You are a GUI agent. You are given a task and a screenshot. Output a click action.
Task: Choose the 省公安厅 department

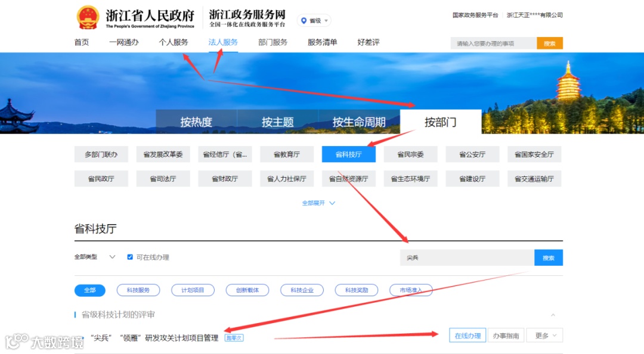click(x=472, y=154)
